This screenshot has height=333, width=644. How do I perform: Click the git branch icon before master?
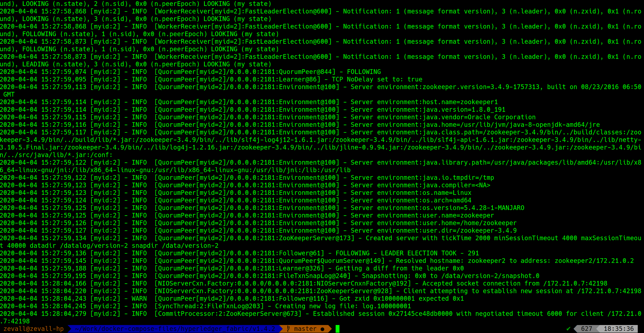click(288, 329)
